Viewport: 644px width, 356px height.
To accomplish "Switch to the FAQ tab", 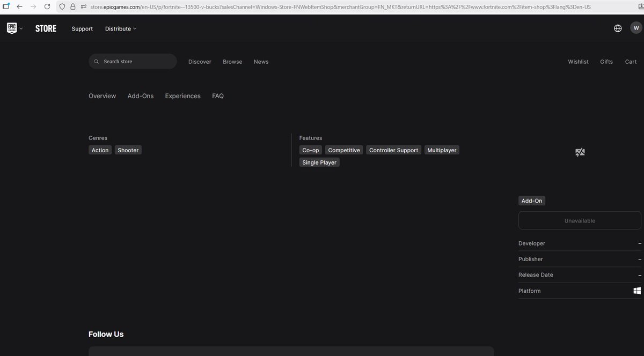I will [x=218, y=96].
